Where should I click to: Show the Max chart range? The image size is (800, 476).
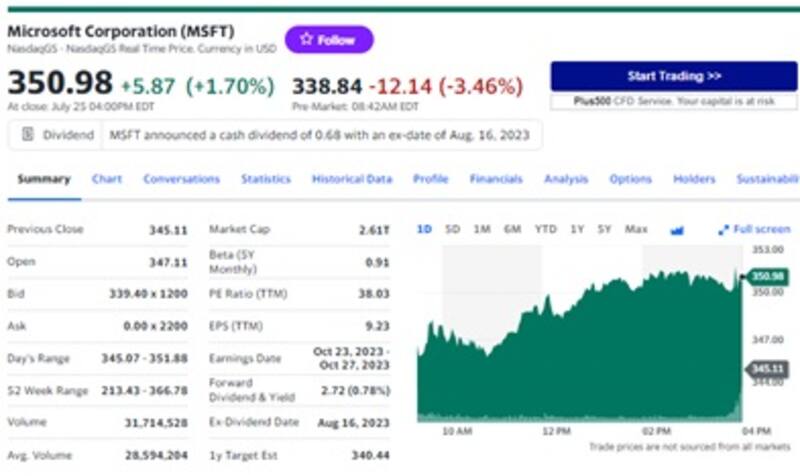[636, 229]
